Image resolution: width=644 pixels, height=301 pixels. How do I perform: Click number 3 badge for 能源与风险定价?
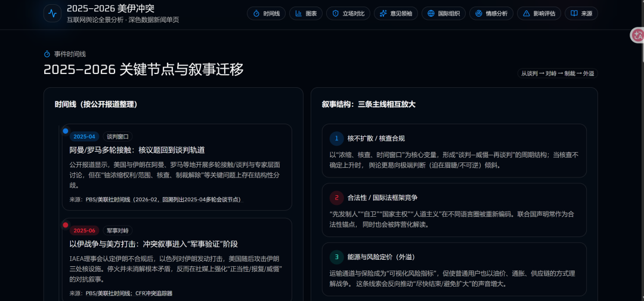336,257
